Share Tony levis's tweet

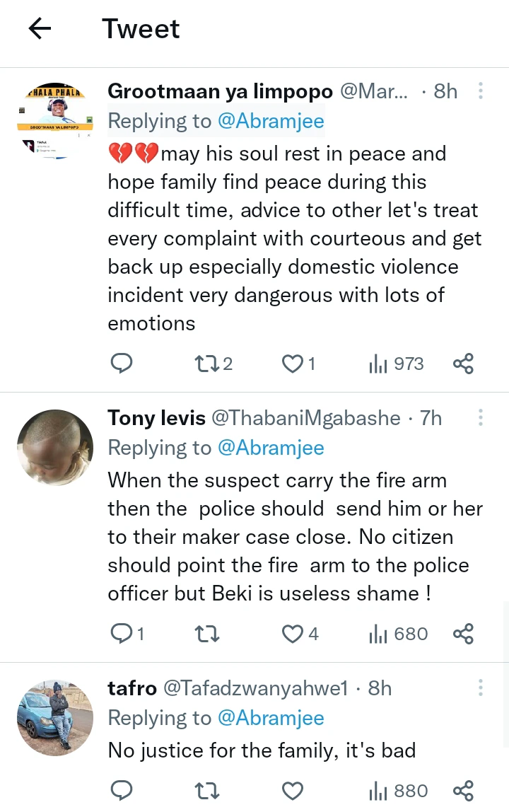463,633
